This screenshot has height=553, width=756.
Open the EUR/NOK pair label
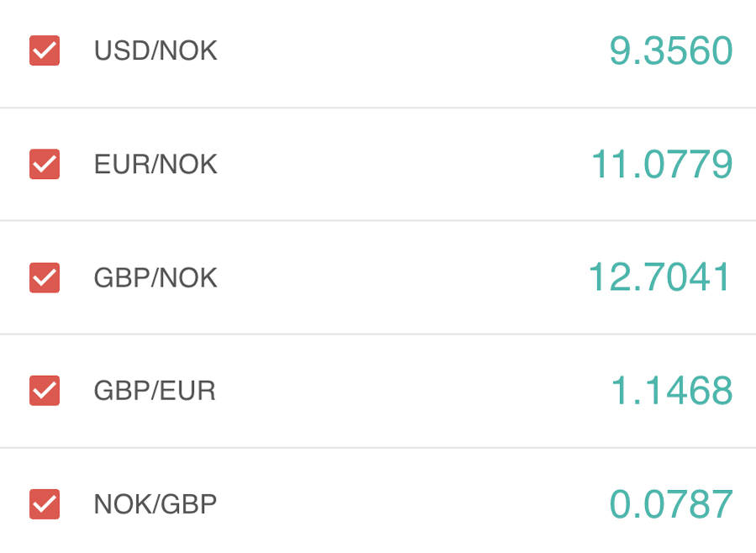(x=155, y=164)
